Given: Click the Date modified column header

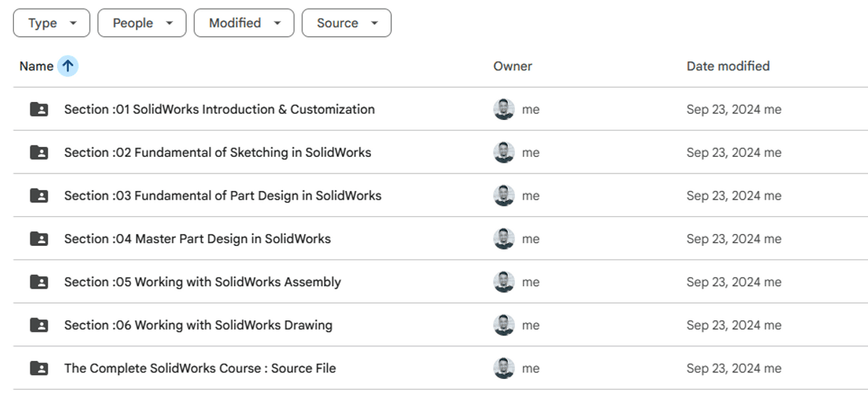Looking at the screenshot, I should pos(728,66).
